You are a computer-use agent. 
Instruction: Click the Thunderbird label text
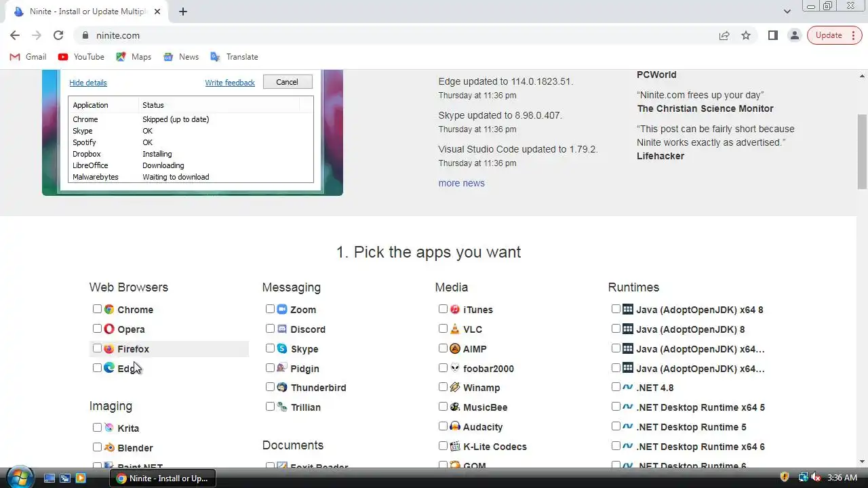click(x=318, y=388)
